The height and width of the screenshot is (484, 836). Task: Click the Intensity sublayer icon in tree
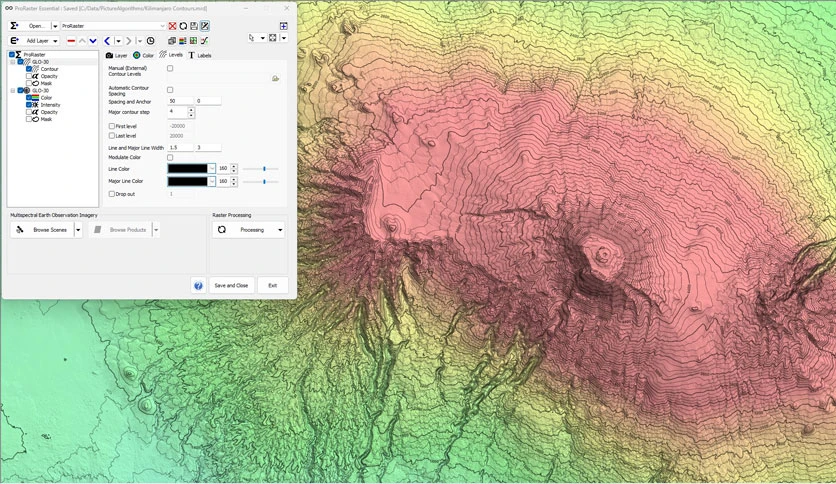tap(35, 105)
